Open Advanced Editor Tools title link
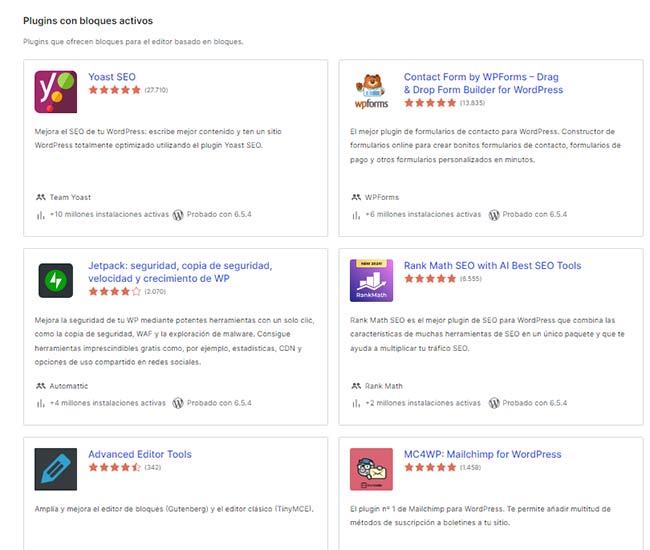The height and width of the screenshot is (550, 650). pos(140,454)
